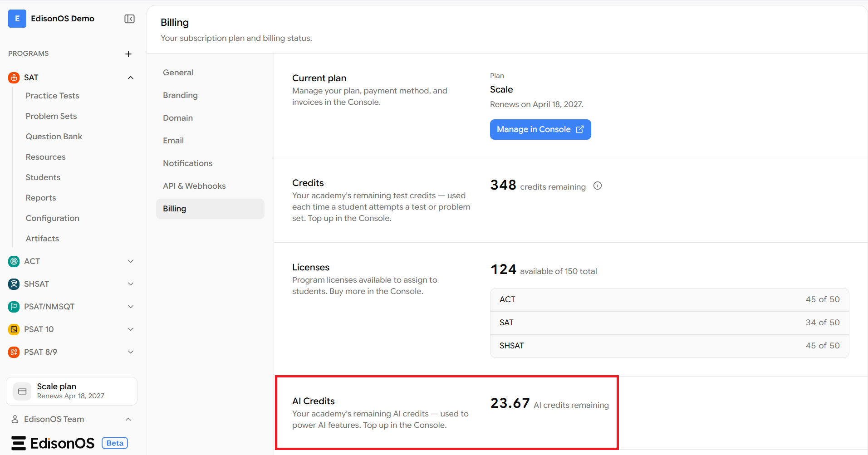Click the EdisonOS Team user icon
The width and height of the screenshot is (868, 455).
(x=15, y=419)
